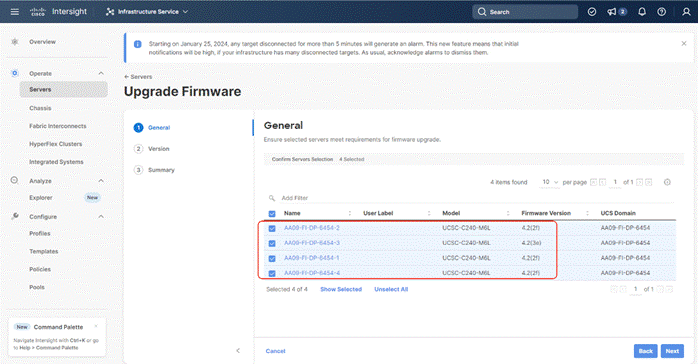This screenshot has width=698, height=364.
Task: Open Integrated Systems in the sidebar
Action: click(56, 162)
